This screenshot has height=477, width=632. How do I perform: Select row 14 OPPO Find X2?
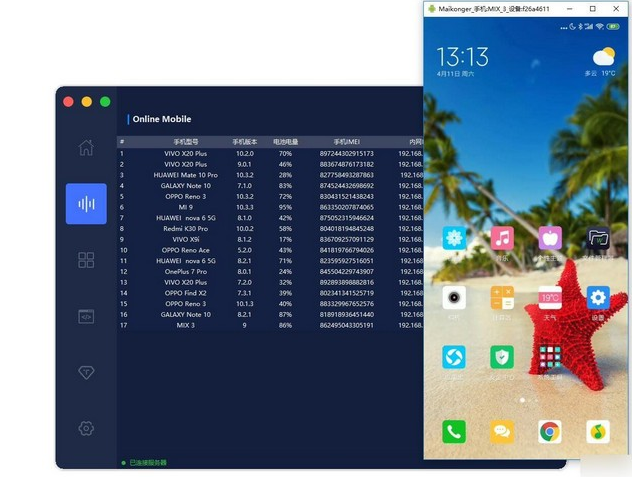[x=270, y=293]
